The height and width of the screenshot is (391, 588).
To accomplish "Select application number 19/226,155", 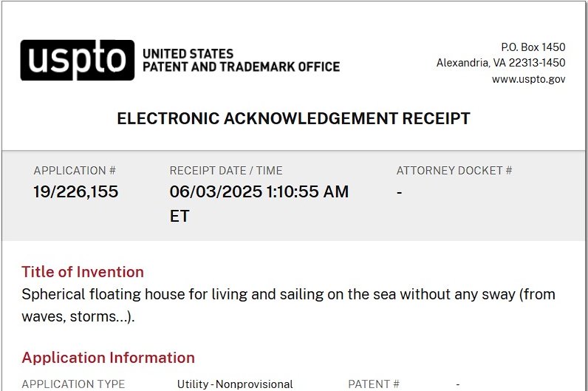I will point(75,192).
